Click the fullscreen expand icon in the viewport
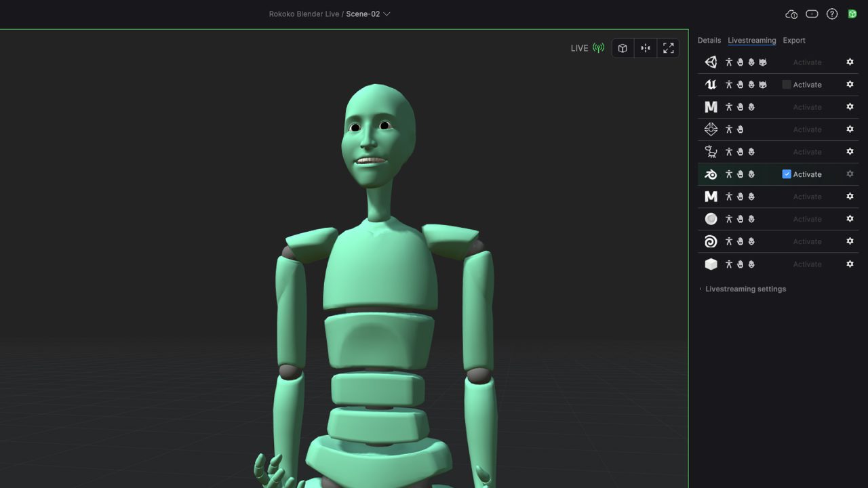This screenshot has height=488, width=868. tap(668, 48)
